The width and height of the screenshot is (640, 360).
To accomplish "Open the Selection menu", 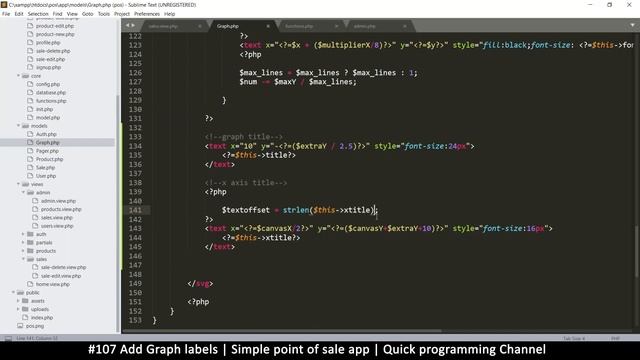I will pos(38,14).
